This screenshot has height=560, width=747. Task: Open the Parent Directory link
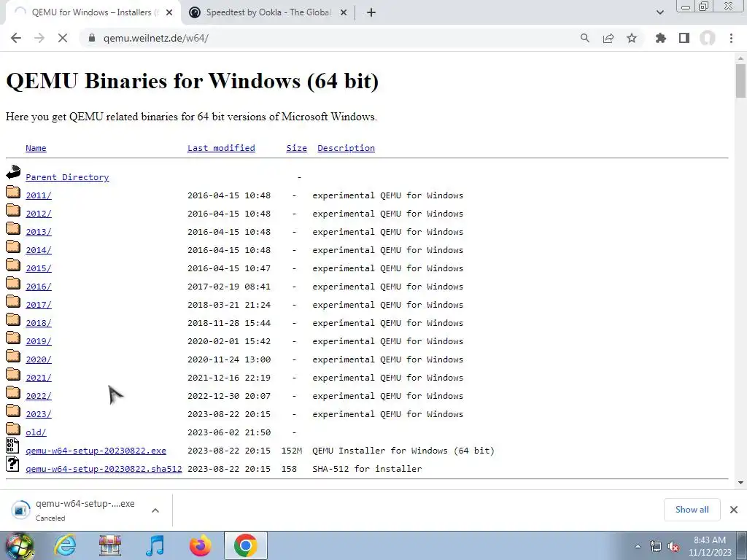pos(67,177)
